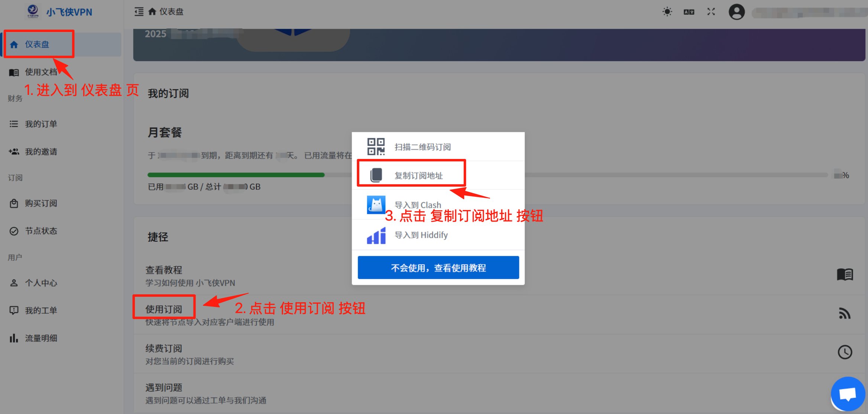Open the user avatar account menu

tap(736, 12)
